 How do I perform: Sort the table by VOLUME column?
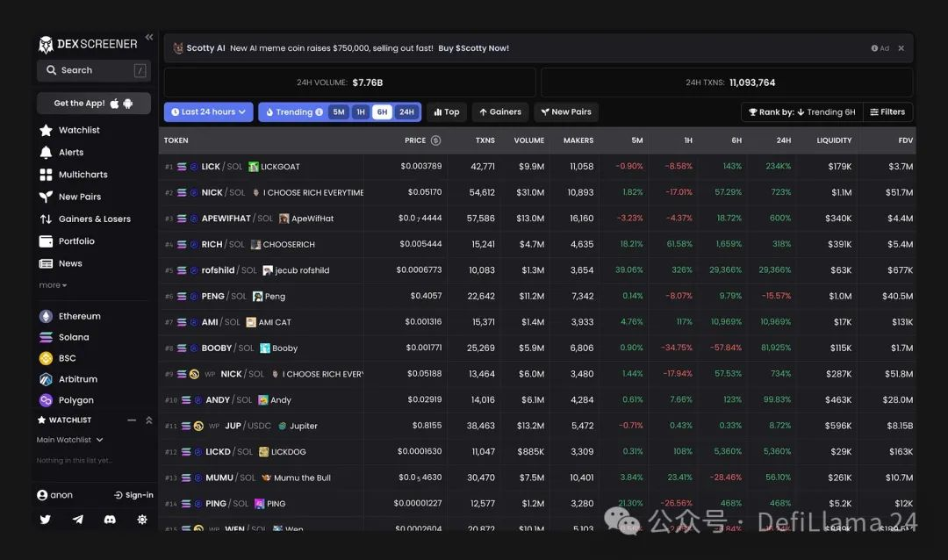(528, 140)
